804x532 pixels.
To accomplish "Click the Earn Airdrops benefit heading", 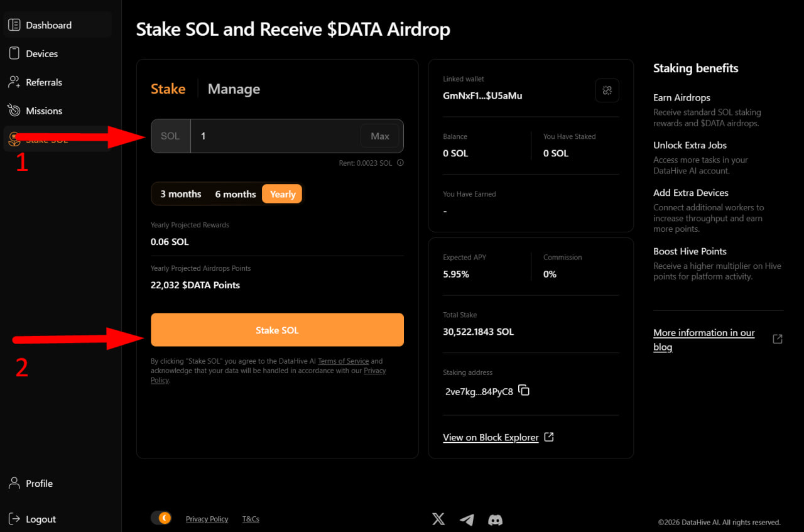I will 682,98.
